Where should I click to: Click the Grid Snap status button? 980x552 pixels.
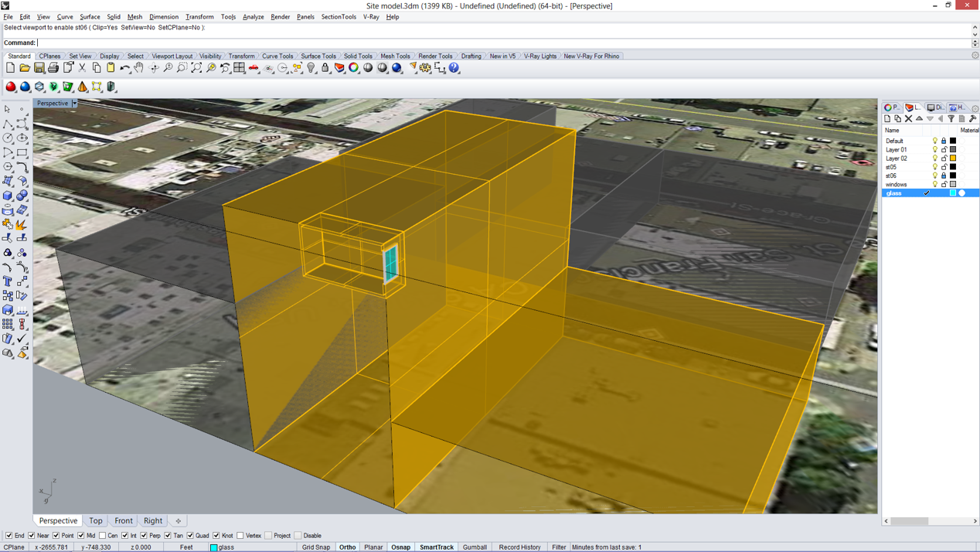pyautogui.click(x=315, y=547)
